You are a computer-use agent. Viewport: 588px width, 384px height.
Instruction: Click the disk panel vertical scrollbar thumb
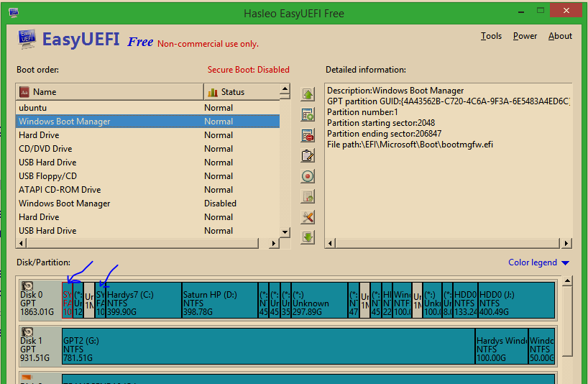tap(567, 321)
